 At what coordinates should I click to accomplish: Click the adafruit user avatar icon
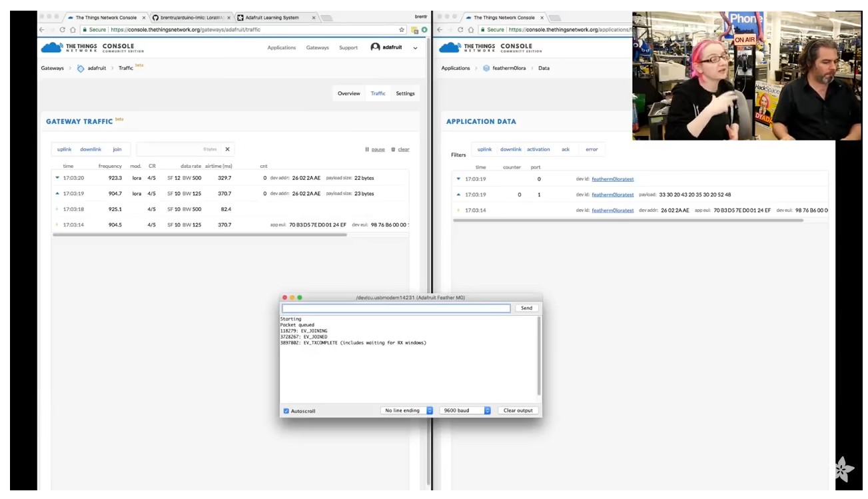pos(376,47)
